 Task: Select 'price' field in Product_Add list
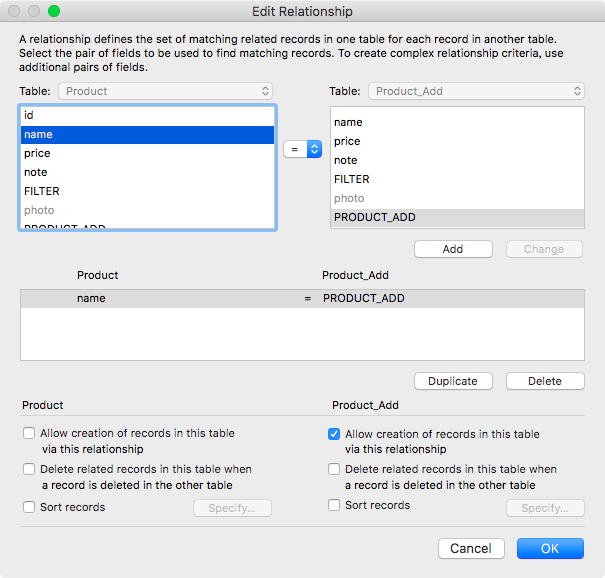tap(457, 141)
